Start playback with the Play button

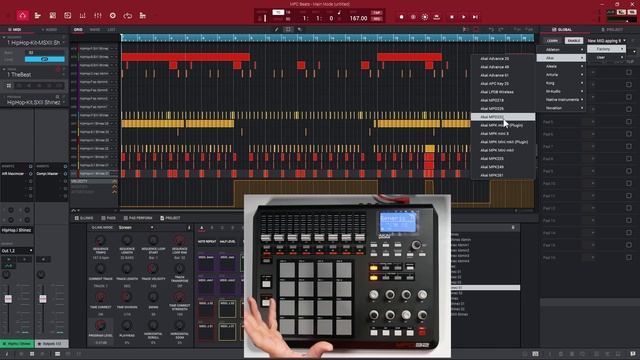click(463, 17)
